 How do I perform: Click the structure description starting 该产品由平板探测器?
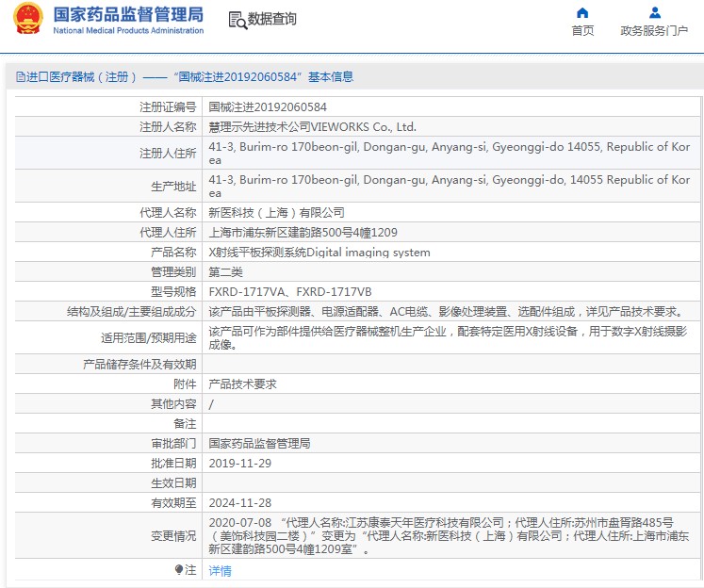coord(446,312)
